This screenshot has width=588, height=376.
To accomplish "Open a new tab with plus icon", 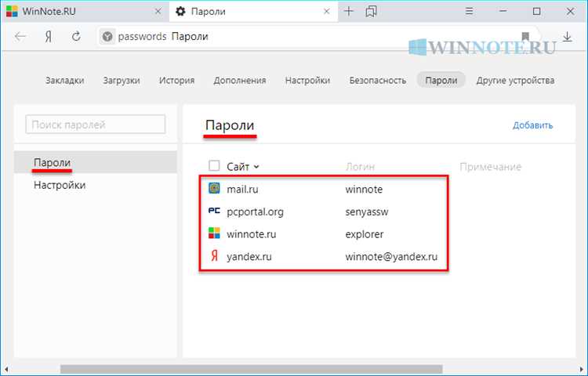I will coord(349,11).
